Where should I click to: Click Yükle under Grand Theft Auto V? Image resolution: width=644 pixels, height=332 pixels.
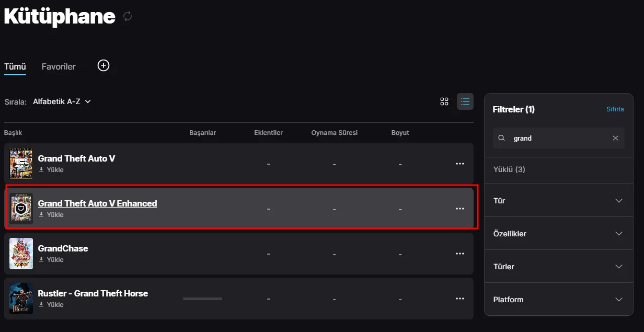coord(55,170)
